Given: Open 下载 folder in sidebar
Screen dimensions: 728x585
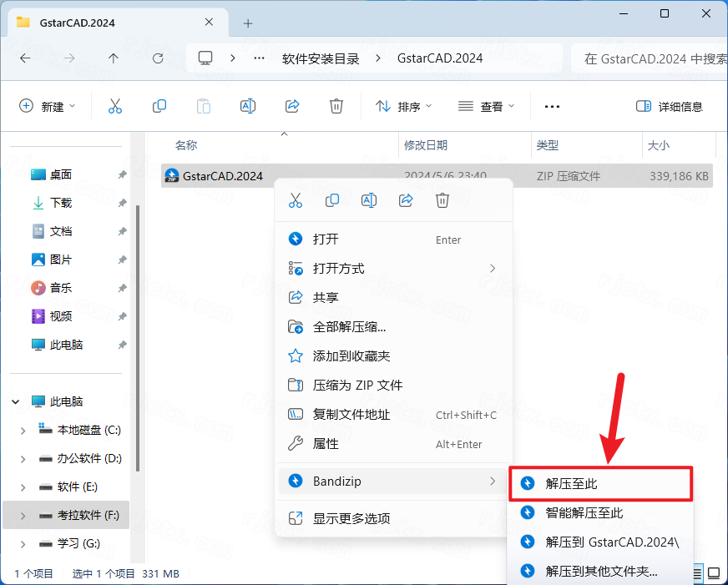Looking at the screenshot, I should point(61,203).
